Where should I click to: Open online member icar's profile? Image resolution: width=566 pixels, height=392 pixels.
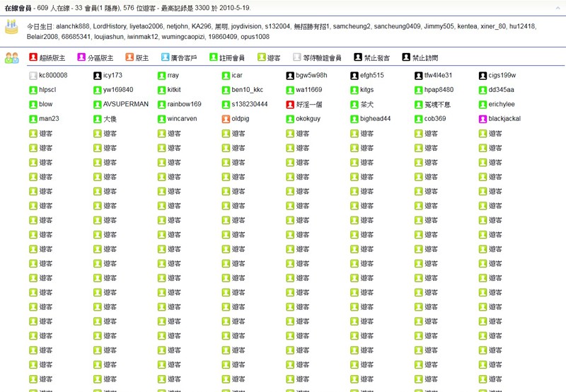(237, 75)
